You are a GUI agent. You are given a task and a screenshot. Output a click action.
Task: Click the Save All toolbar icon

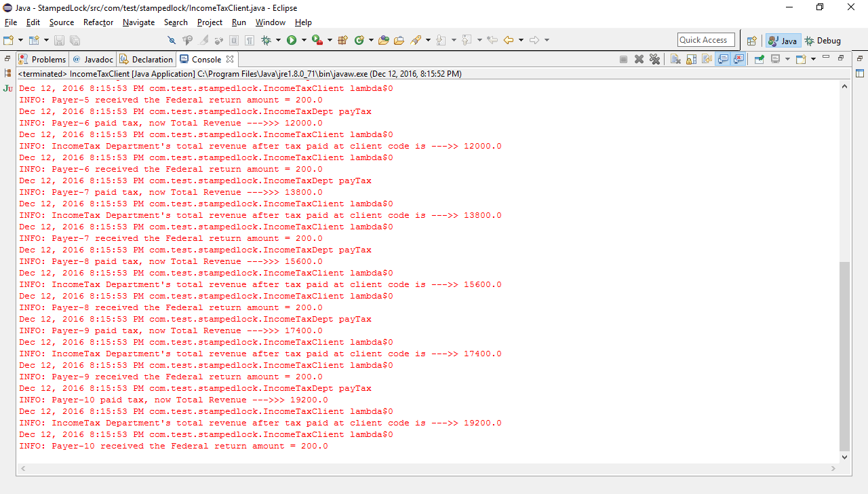75,41
